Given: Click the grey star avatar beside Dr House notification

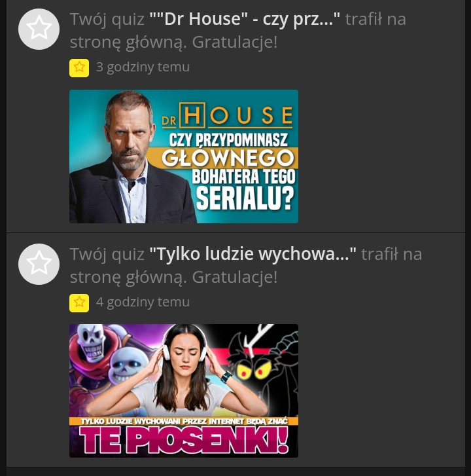Looking at the screenshot, I should [39, 29].
